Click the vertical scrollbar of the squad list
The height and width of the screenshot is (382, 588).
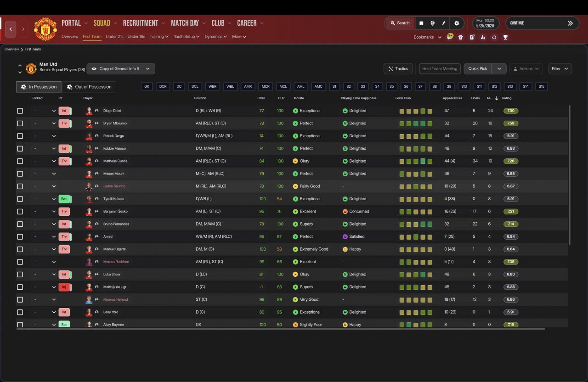pyautogui.click(x=569, y=174)
